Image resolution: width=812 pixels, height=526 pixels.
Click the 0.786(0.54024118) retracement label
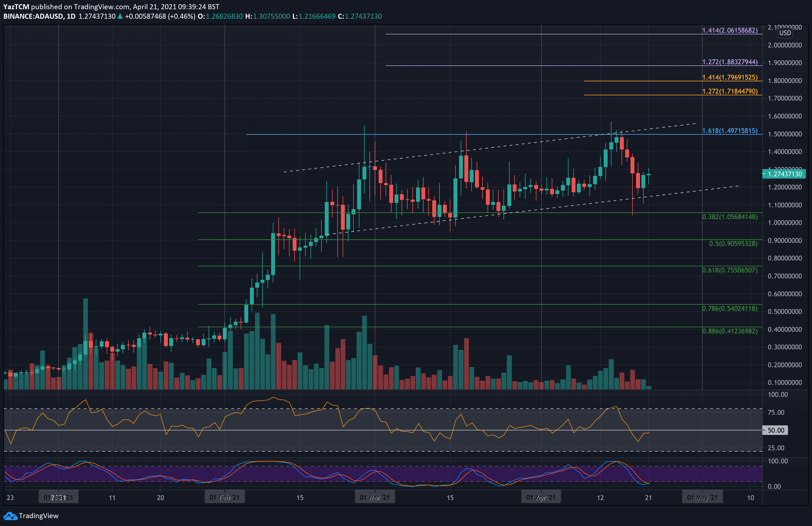pos(730,309)
